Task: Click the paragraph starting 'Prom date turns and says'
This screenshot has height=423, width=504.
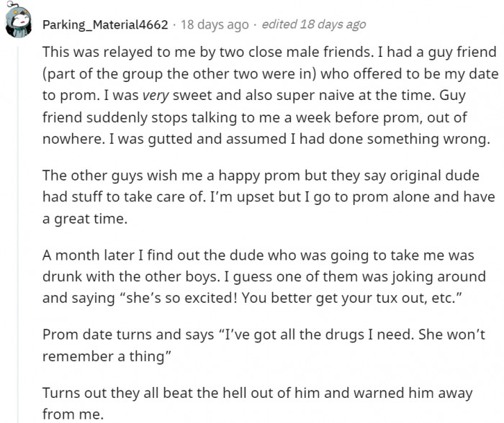Action: tap(264, 345)
